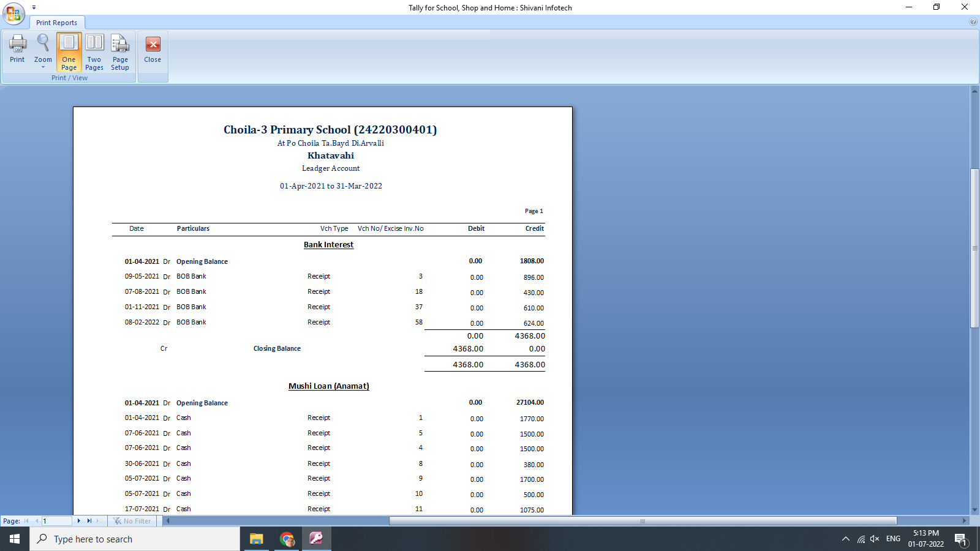The height and width of the screenshot is (551, 980).
Task: Click the Help question mark icon
Action: pyautogui.click(x=973, y=21)
